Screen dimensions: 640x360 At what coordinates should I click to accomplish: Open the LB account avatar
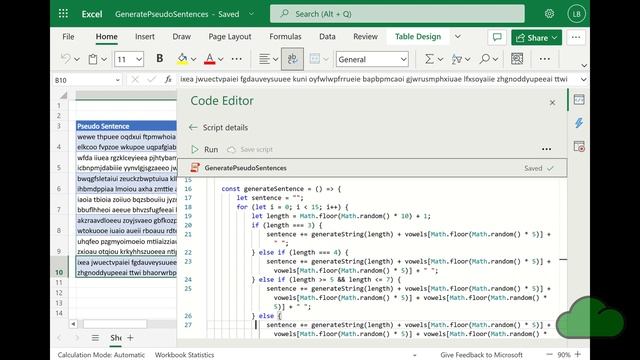pyautogui.click(x=576, y=14)
